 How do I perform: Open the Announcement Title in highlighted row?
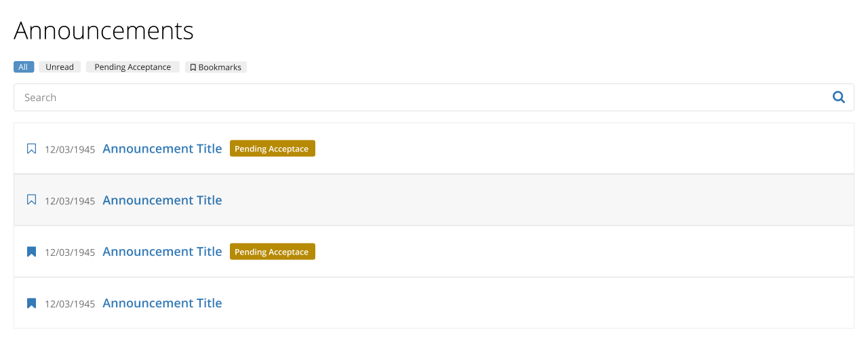coord(162,200)
